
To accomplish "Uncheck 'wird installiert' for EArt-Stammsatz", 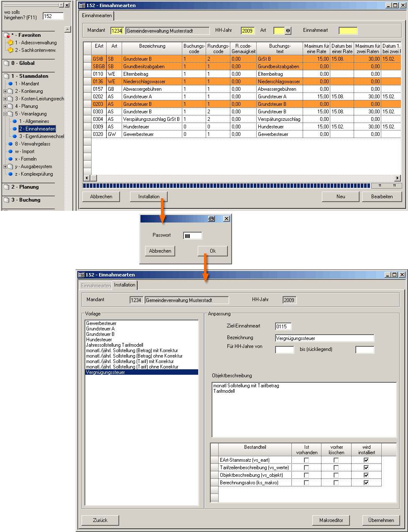I will click(x=366, y=460).
